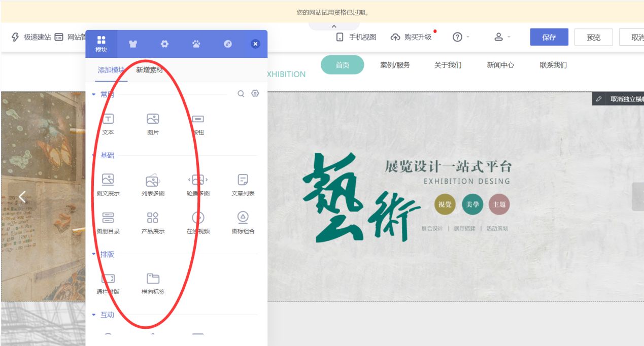This screenshot has height=346, width=644.
Task: Open 联系我们 nav item
Action: 553,65
